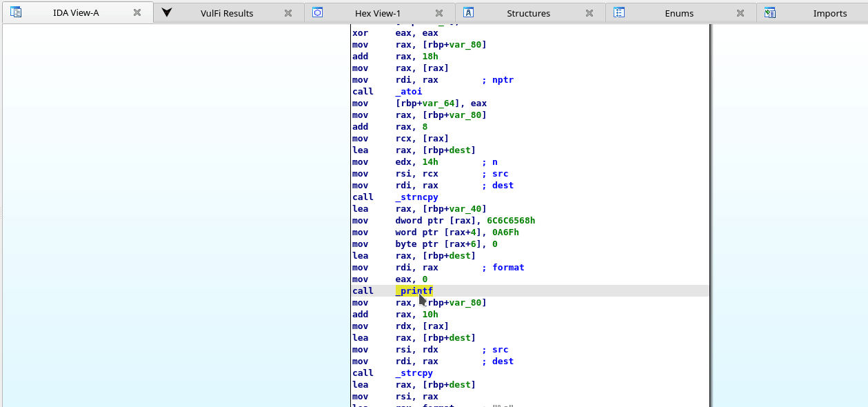Open the Hex View-1 tab
This screenshot has height=407, width=868.
(378, 13)
